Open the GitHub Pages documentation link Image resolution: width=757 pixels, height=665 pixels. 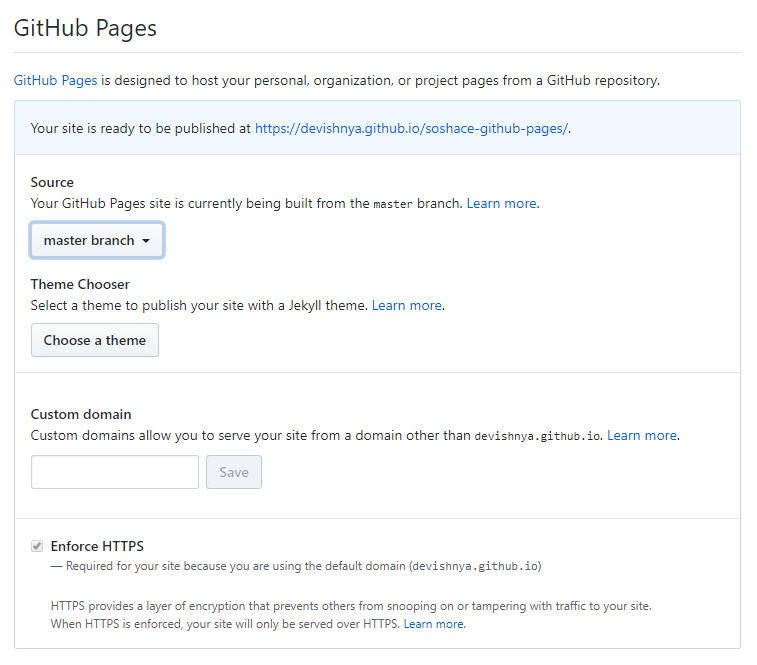point(55,80)
